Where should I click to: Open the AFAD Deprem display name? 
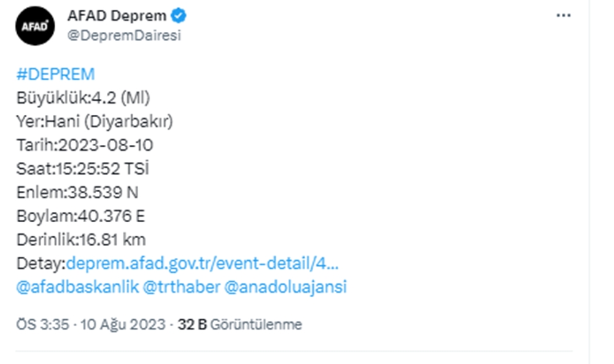117,16
